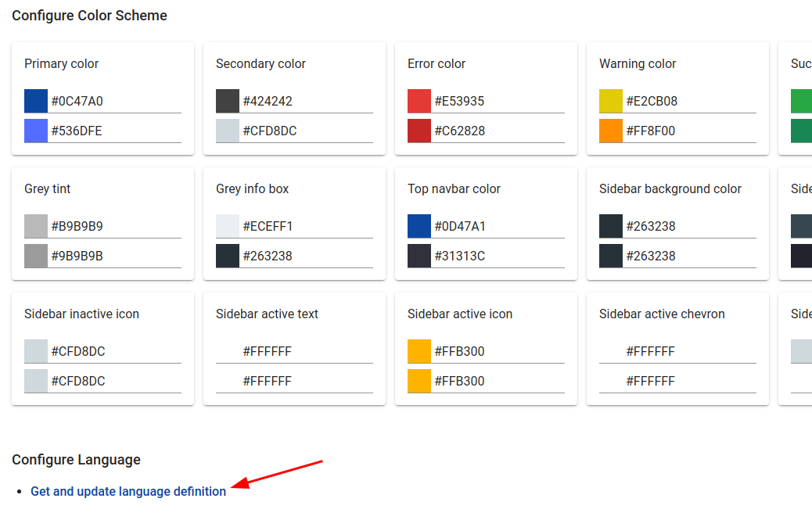Focus the lower Sidebar active icon hex field
The image size is (812, 520).
498,382
